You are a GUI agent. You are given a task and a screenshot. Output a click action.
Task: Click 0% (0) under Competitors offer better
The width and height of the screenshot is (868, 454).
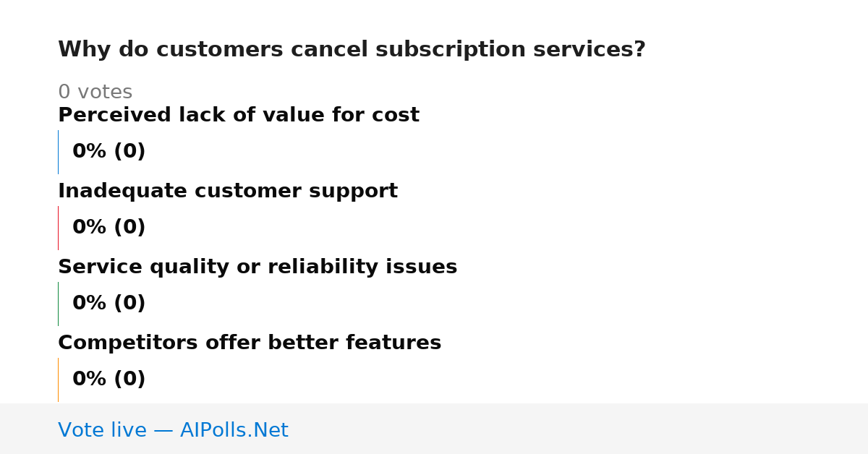pyautogui.click(x=109, y=380)
